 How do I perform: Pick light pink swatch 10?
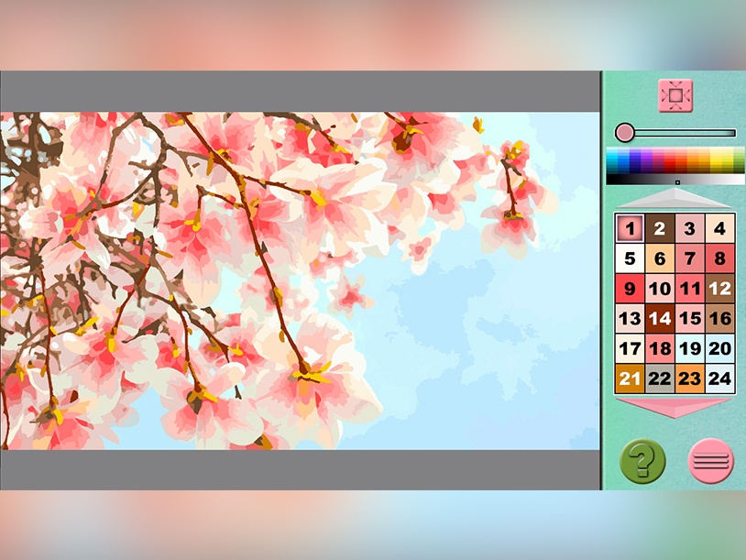[x=660, y=289]
